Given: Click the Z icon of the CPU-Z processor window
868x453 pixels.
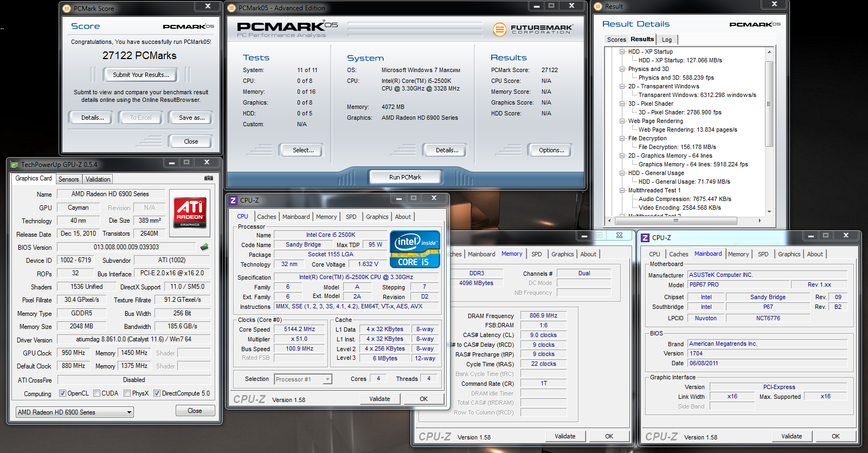Looking at the screenshot, I should (x=233, y=200).
